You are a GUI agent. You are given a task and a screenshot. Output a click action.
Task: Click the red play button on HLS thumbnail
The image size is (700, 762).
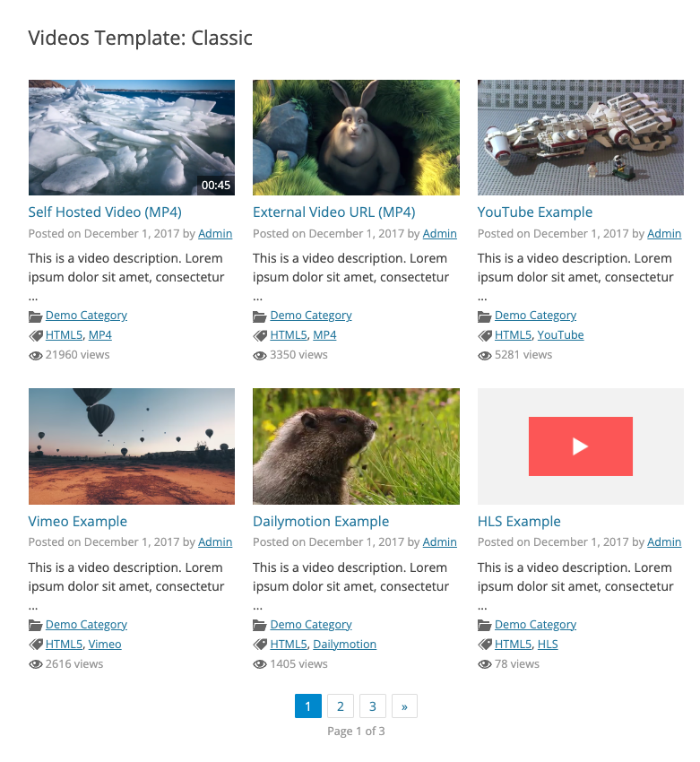(x=580, y=446)
